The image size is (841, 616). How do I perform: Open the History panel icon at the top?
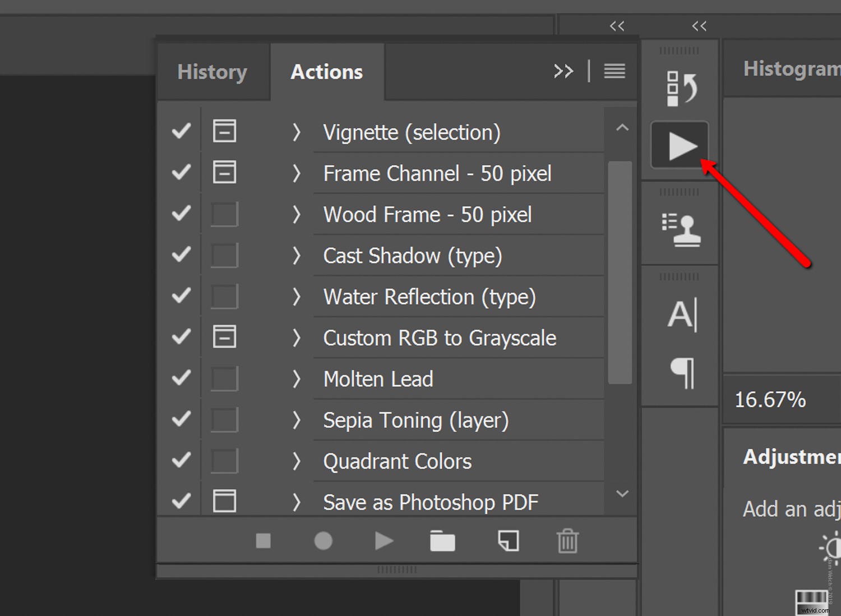click(x=680, y=87)
